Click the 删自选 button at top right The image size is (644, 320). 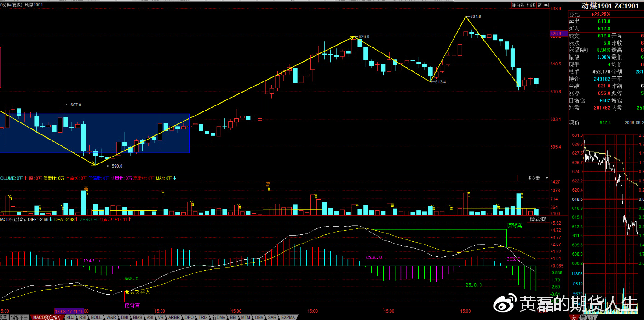coord(518,6)
